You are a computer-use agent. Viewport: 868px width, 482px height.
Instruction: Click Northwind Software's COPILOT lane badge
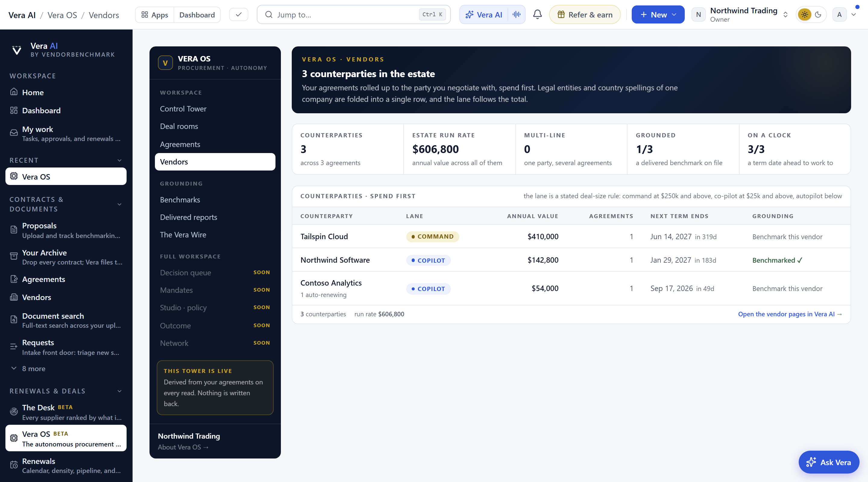point(428,260)
